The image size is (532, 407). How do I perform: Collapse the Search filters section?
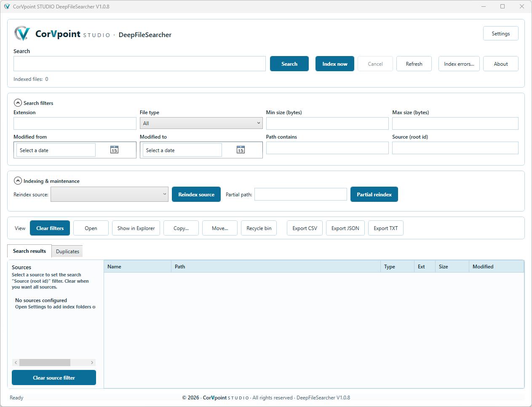18,103
